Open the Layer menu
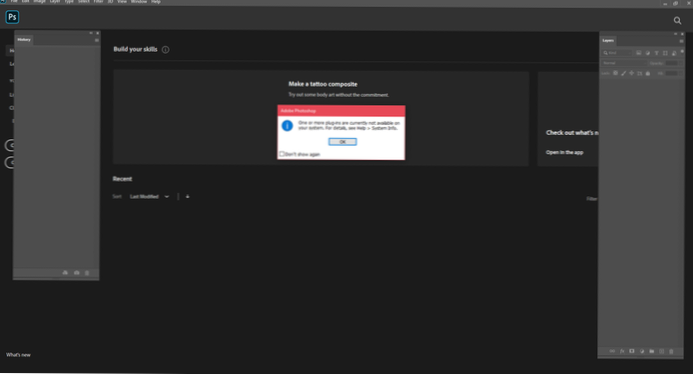 click(55, 2)
